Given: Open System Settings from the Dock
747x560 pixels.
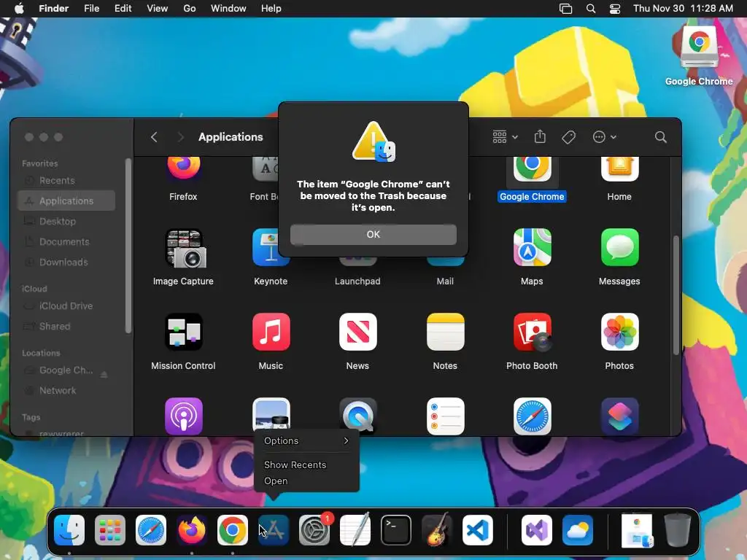Looking at the screenshot, I should click(x=314, y=529).
